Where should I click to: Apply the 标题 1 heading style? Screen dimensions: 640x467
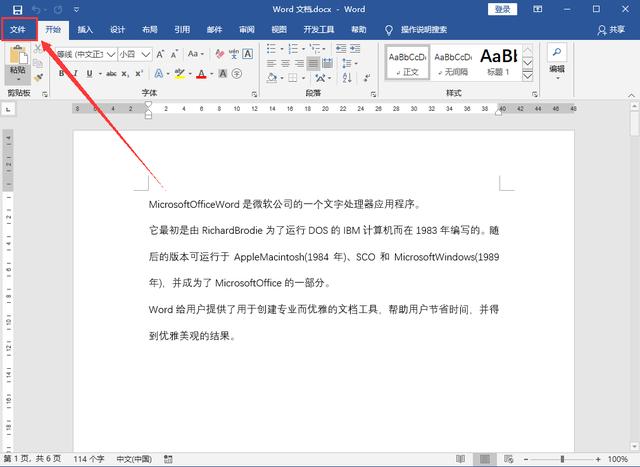[498, 62]
